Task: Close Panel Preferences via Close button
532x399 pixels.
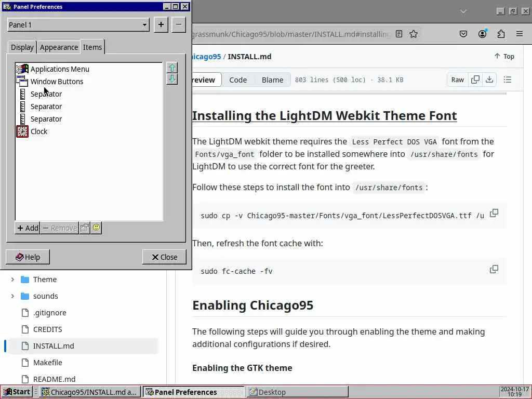Action: click(164, 257)
